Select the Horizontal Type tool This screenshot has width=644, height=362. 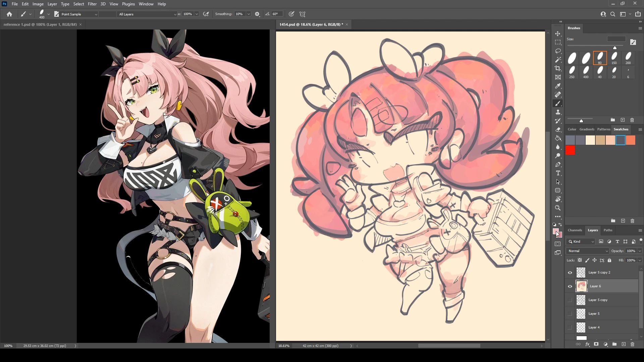(x=558, y=173)
